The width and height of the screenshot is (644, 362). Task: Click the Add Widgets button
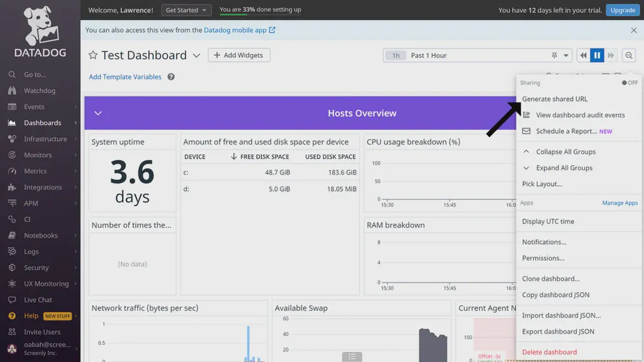point(239,55)
